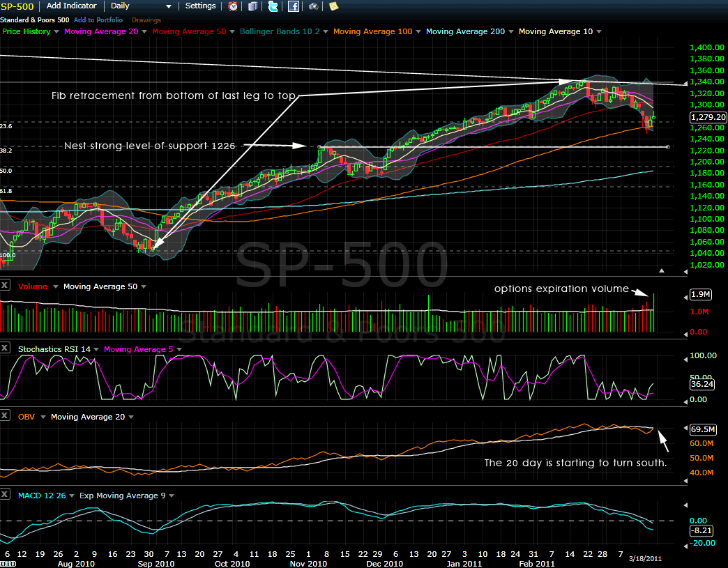The image size is (728, 568).
Task: Select Volume's Moving Average 50 label
Action: point(100,286)
